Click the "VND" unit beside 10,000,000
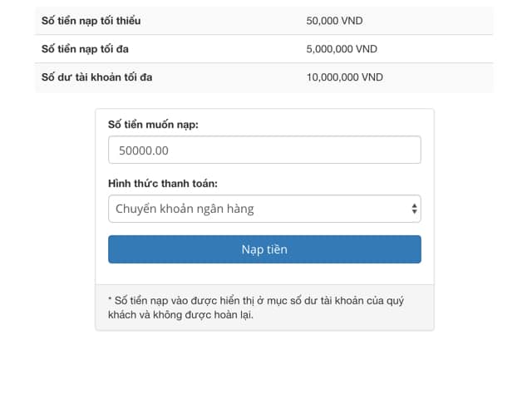 tap(372, 77)
